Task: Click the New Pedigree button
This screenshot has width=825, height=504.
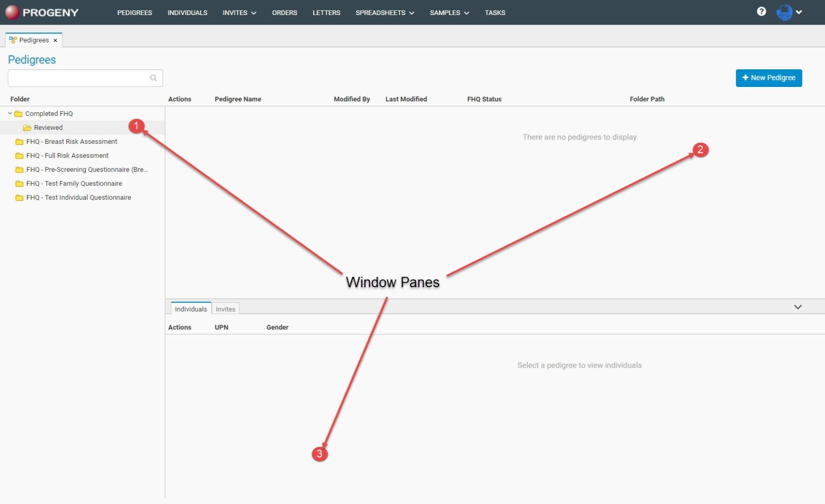Action: (x=769, y=78)
